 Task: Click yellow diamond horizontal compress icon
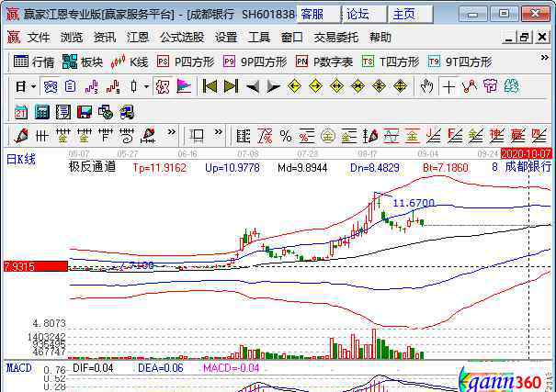pos(357,86)
